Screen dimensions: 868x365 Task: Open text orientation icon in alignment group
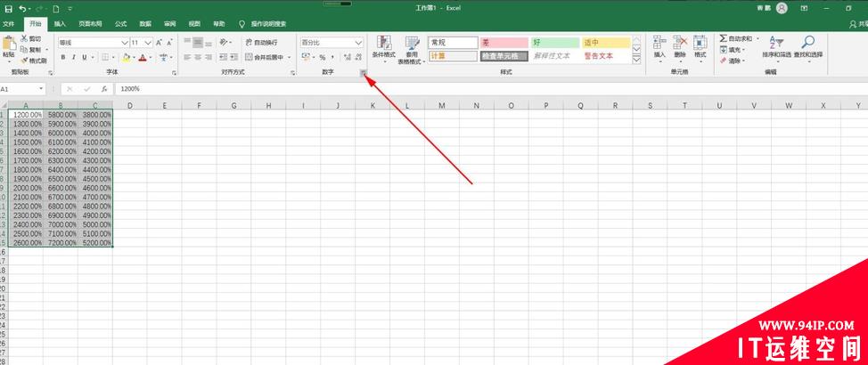pos(223,42)
